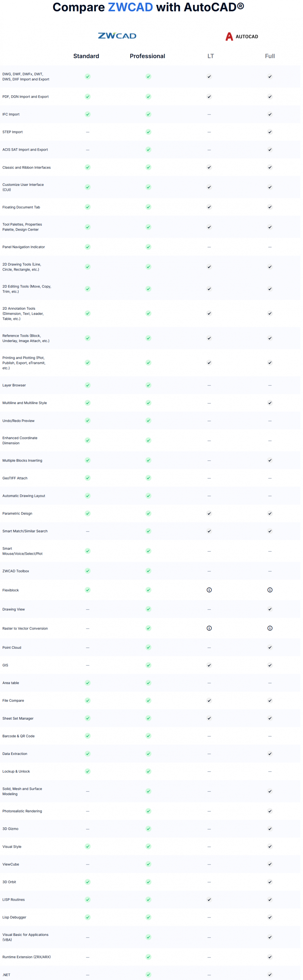
Task: Select the Professional column header
Action: pyautogui.click(x=148, y=56)
